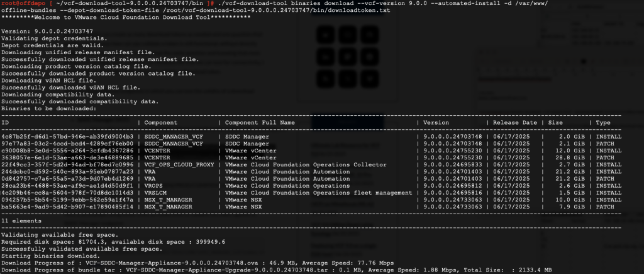Select ID 4c209b46-cc8a-5604-978f-70d8dc1014d3
The width and height of the screenshot is (644, 274).
click(x=67, y=193)
